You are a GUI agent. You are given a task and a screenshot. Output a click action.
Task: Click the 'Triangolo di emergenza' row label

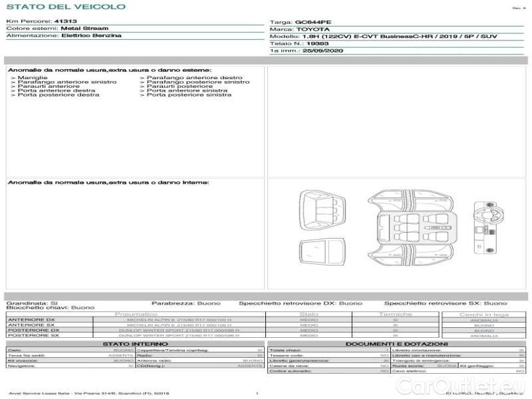click(x=421, y=360)
